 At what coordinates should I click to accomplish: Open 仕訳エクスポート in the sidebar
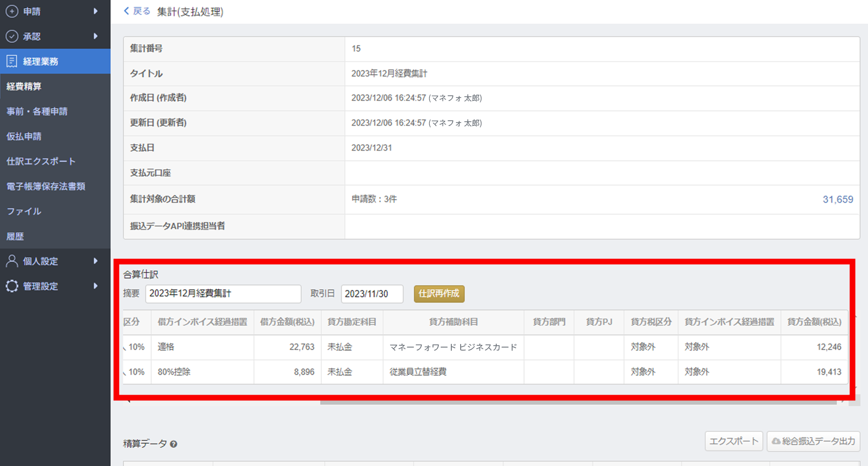point(41,161)
